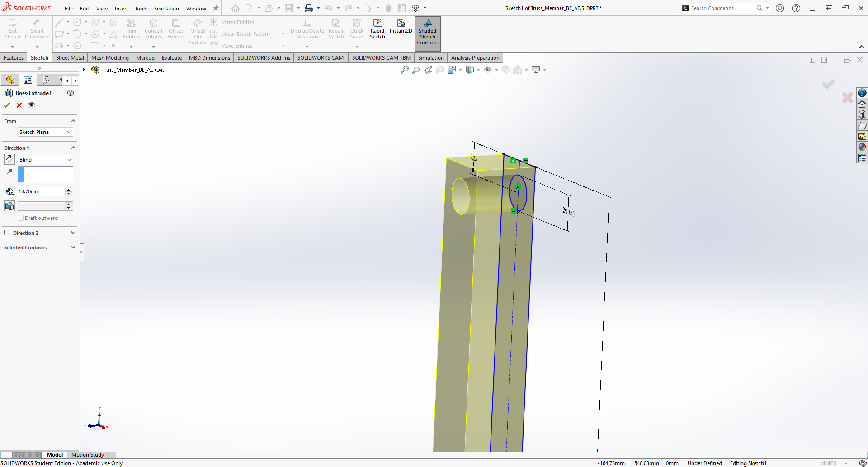The image size is (868, 467).
Task: Click the reverse direction button
Action: [x=9, y=159]
